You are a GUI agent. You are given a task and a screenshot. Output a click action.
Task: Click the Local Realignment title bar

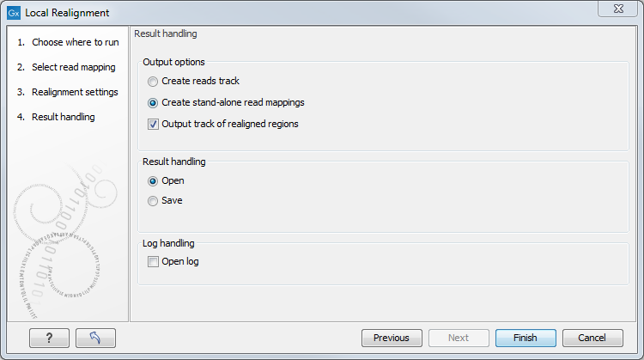point(301,14)
